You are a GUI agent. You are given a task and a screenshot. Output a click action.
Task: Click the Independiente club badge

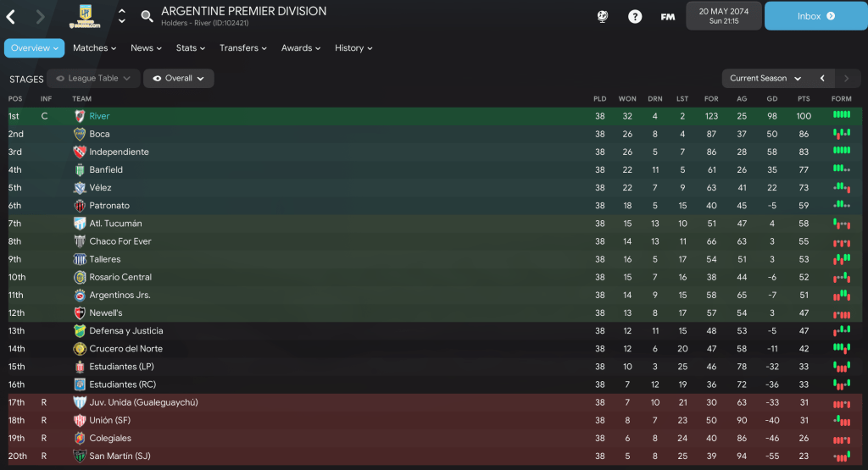80,152
